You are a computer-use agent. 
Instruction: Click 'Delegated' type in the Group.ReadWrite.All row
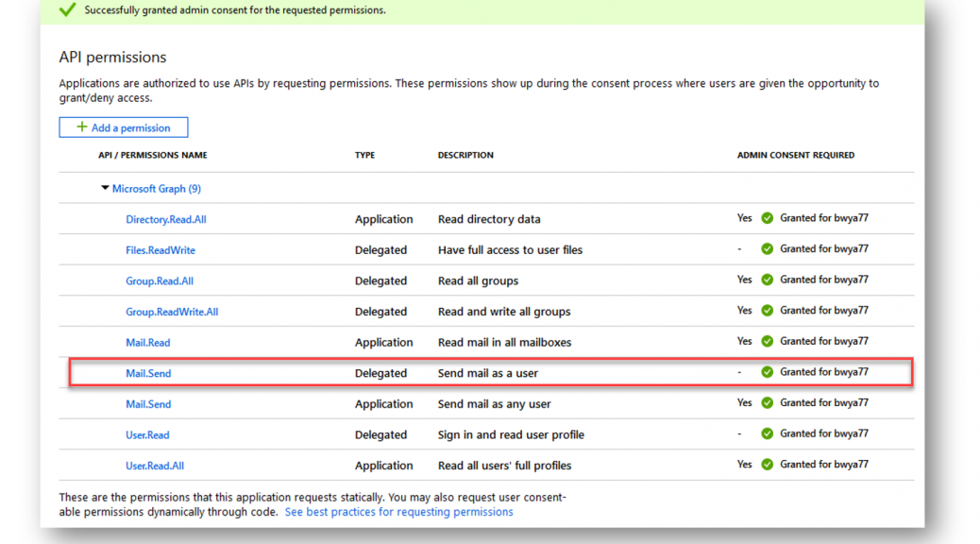click(380, 312)
